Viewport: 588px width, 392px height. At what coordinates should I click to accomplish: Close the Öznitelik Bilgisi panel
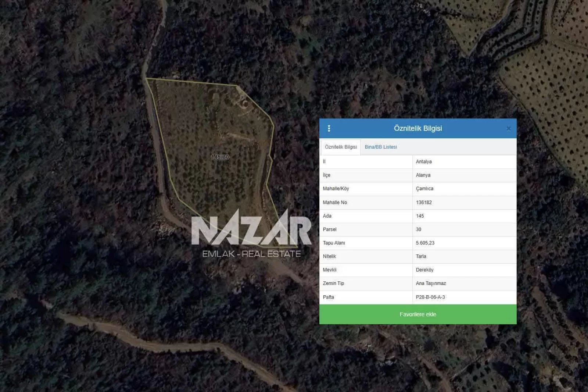pos(509,128)
